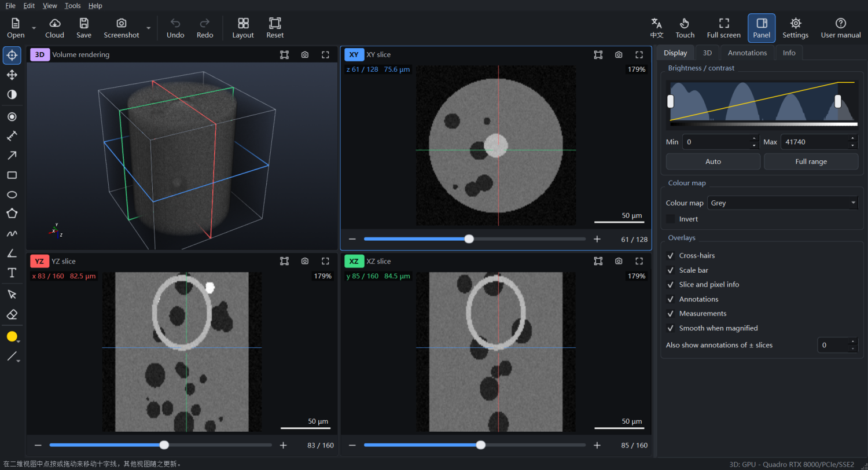
Task: Expand the Open button dropdown arrow
Action: tap(34, 28)
